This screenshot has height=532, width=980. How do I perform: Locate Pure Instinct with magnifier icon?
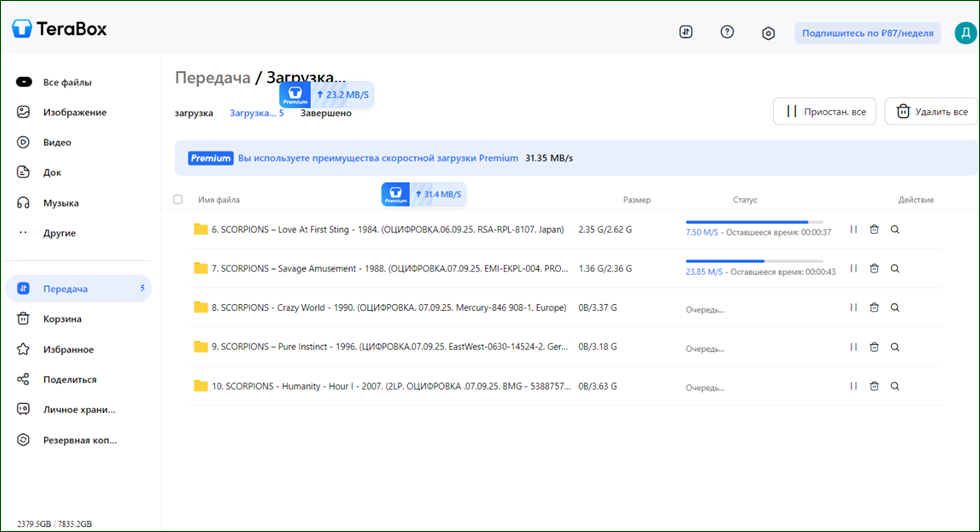click(895, 347)
